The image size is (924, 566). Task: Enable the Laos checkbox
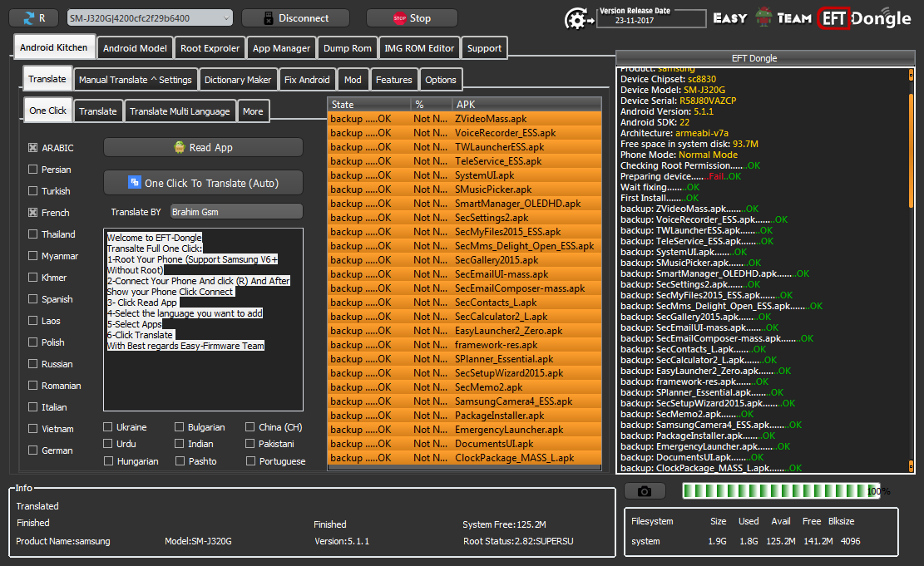pyautogui.click(x=33, y=320)
